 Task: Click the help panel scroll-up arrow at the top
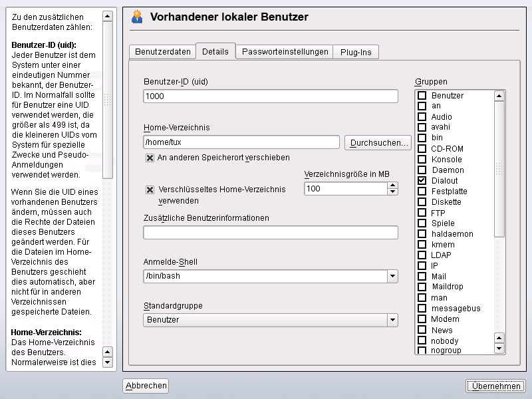108,16
